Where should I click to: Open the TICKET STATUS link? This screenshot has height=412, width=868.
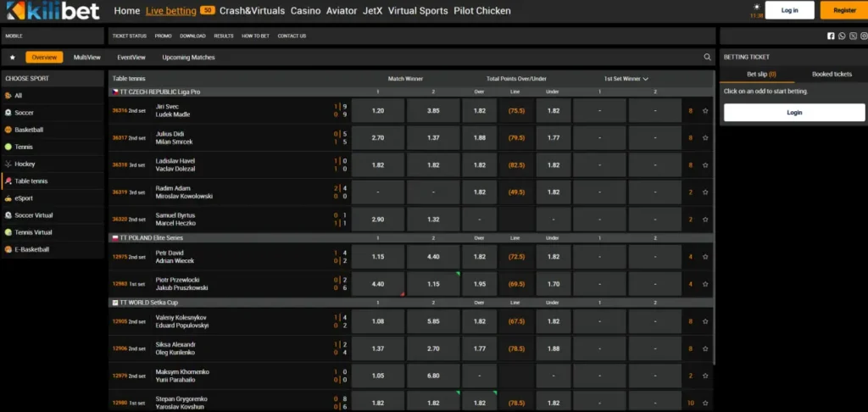pyautogui.click(x=130, y=36)
